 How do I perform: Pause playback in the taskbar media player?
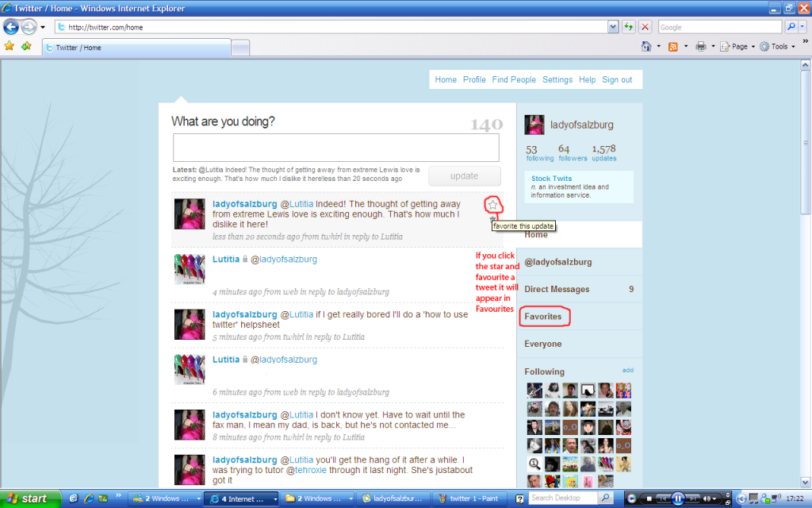[677, 498]
